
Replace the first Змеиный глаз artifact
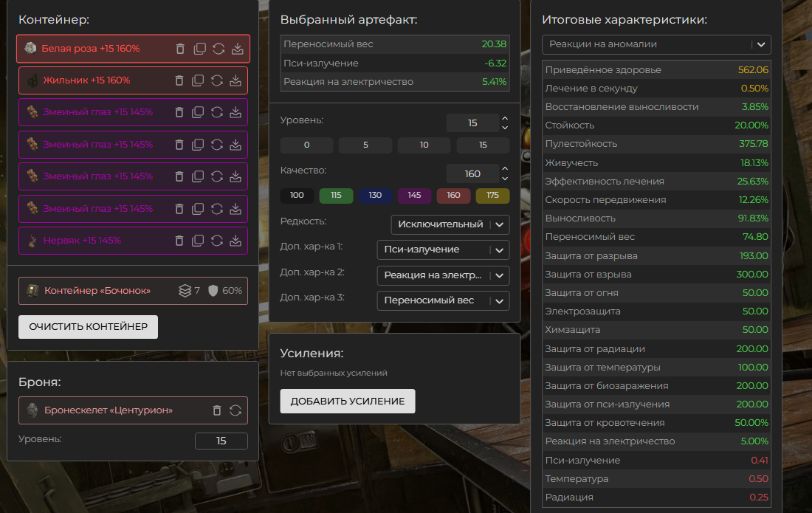tap(218, 112)
